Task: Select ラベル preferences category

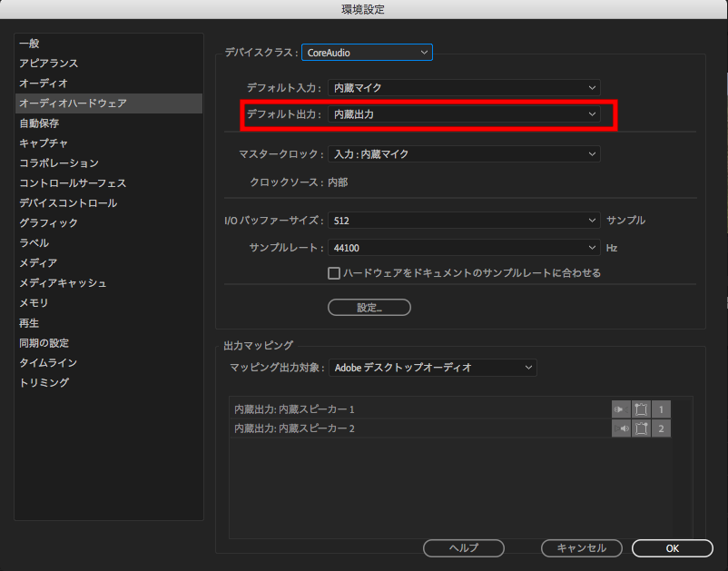Action: point(109,243)
